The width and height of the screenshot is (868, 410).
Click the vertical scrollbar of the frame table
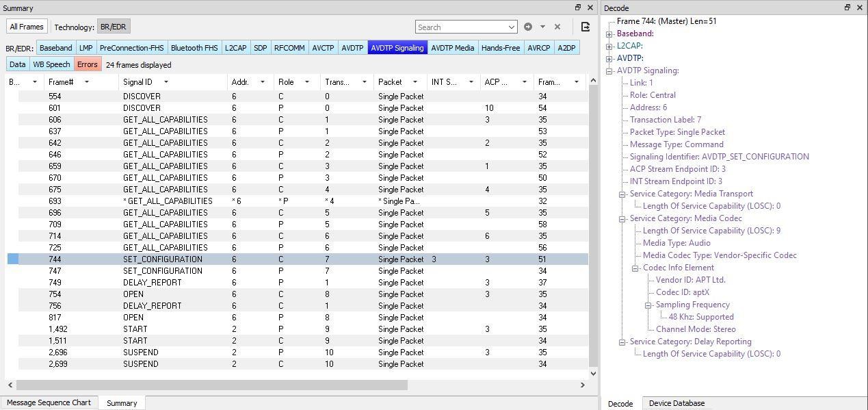tap(594, 226)
